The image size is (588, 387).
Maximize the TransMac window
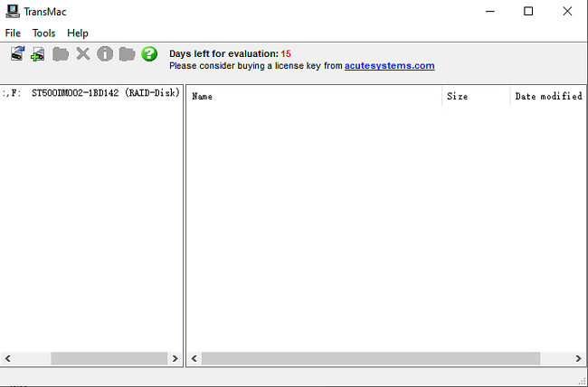pos(528,12)
